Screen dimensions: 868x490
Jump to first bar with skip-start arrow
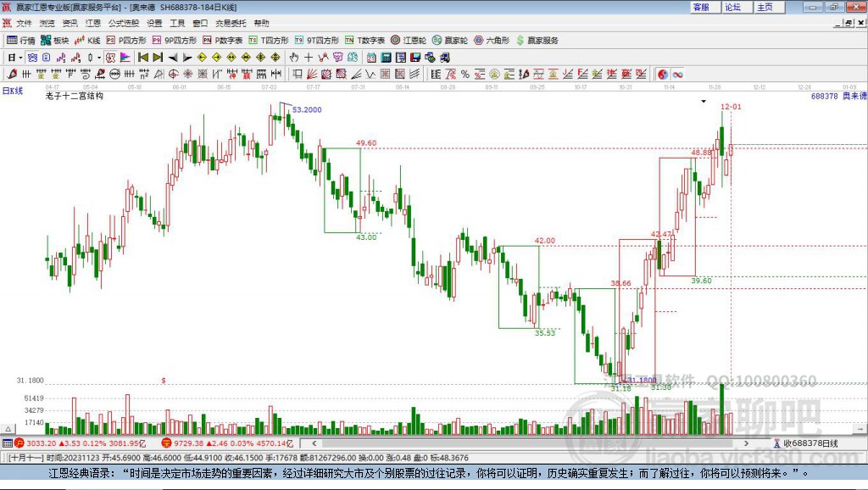pos(143,57)
